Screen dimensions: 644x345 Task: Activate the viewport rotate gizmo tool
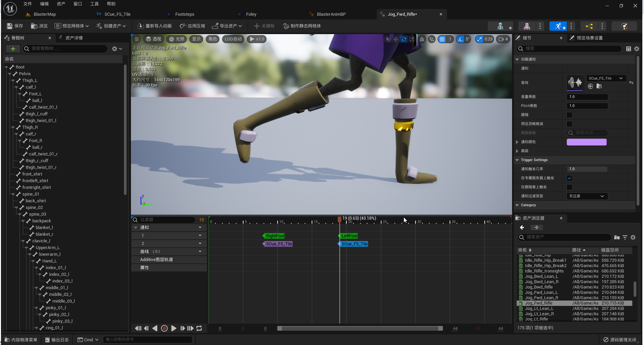[x=404, y=39]
